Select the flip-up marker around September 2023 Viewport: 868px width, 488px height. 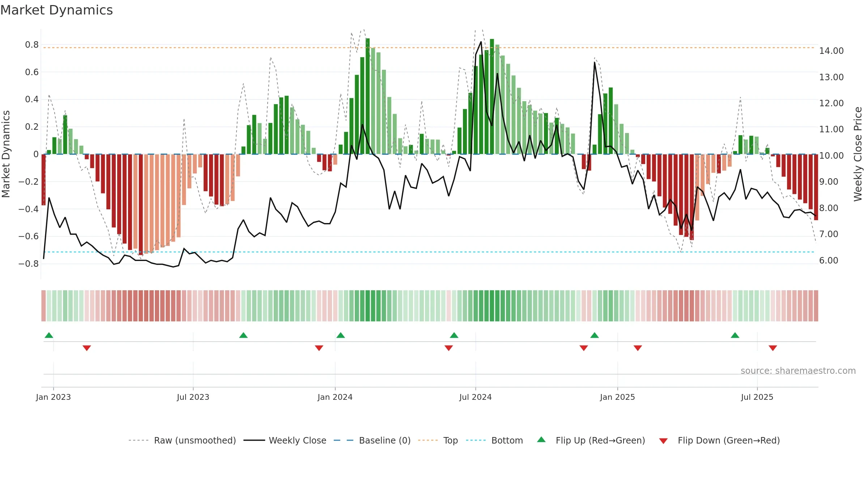click(243, 335)
